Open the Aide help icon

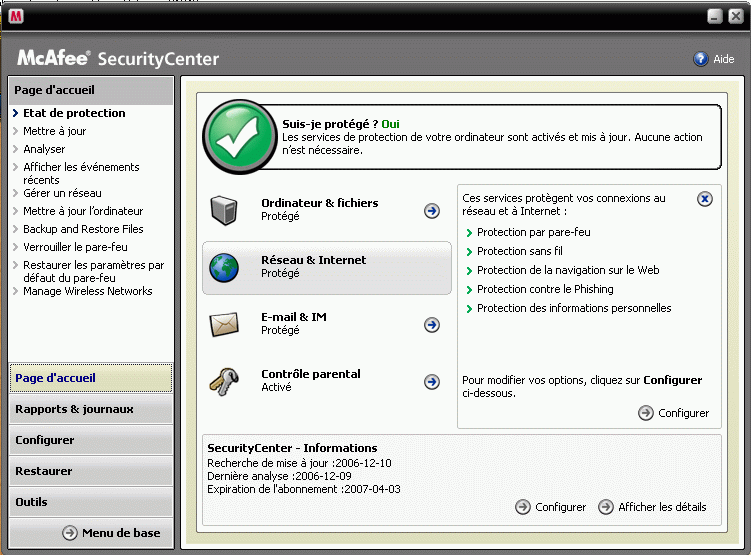coord(701,59)
